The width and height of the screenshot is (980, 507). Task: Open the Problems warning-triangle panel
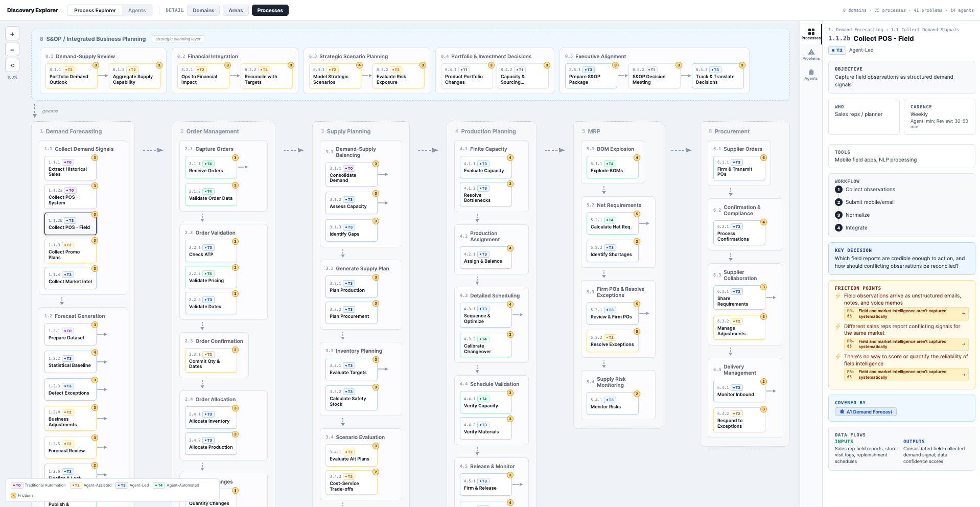811,54
